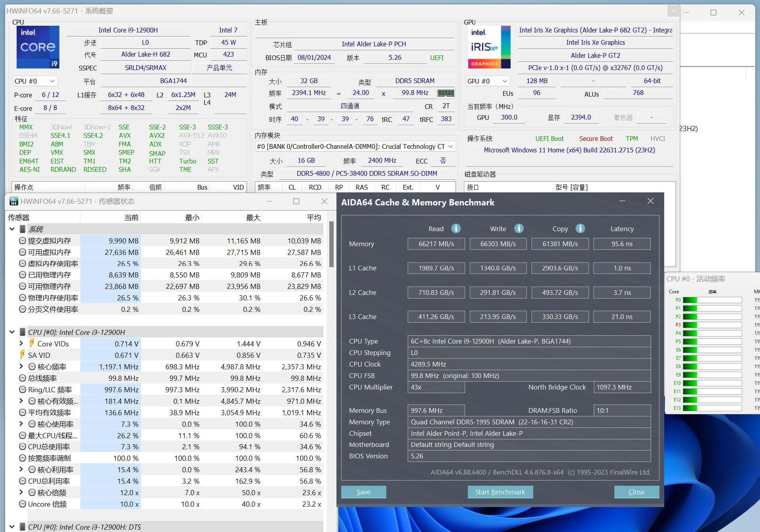760x532 pixels.
Task: Expand the 核心利用率 row
Action: [21, 469]
